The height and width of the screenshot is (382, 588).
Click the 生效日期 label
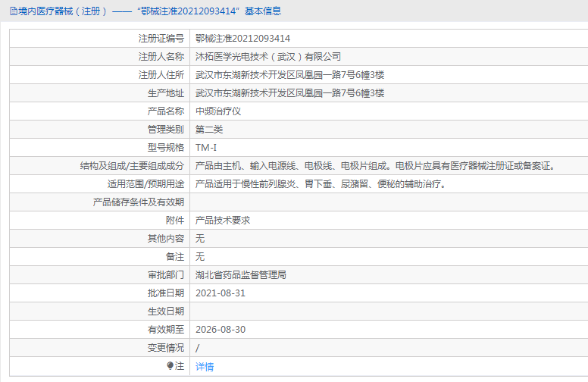coord(166,312)
